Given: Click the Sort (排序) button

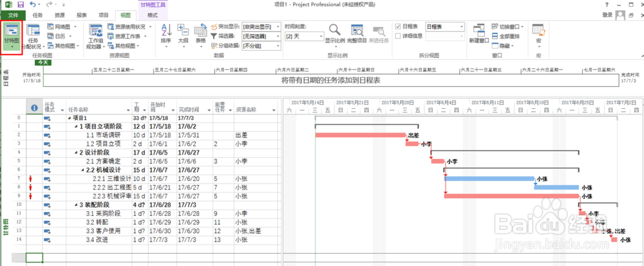Looking at the screenshot, I should click(x=166, y=36).
